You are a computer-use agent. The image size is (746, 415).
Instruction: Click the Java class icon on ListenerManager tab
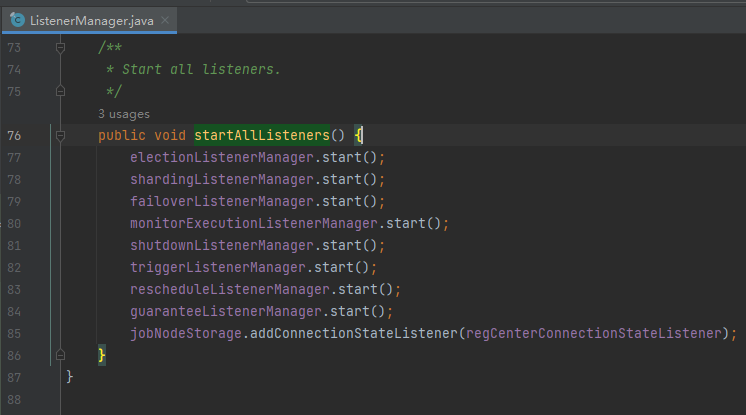pos(18,20)
